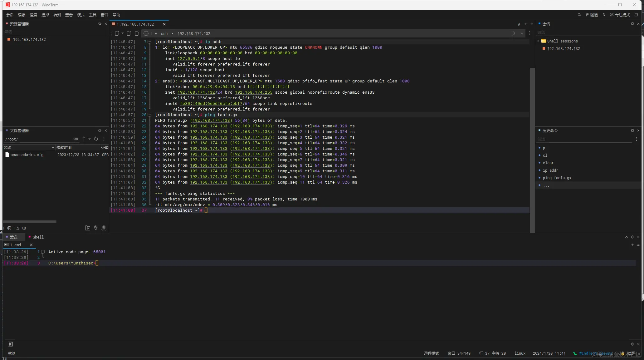Open the history commands kebab menu

(x=637, y=139)
